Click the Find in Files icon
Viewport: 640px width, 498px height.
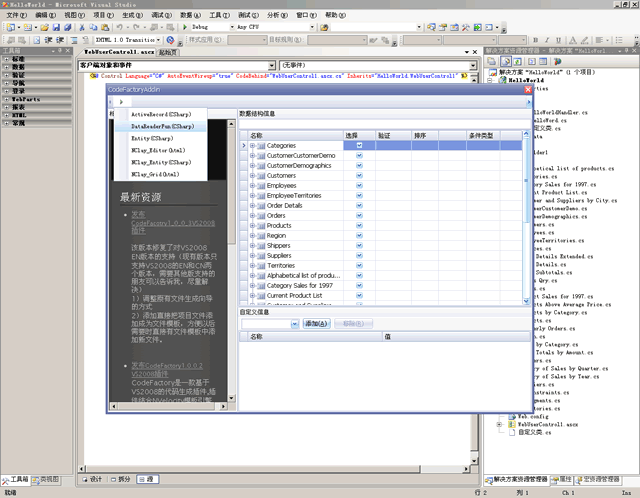(x=324, y=27)
